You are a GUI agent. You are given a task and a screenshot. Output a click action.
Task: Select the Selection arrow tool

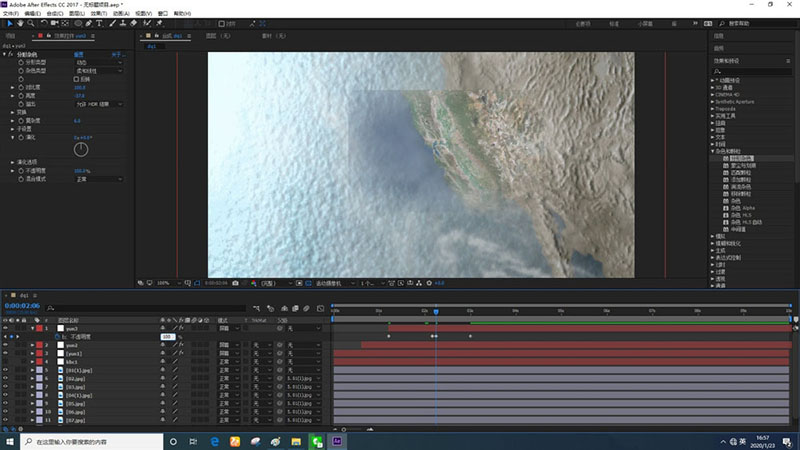8,23
